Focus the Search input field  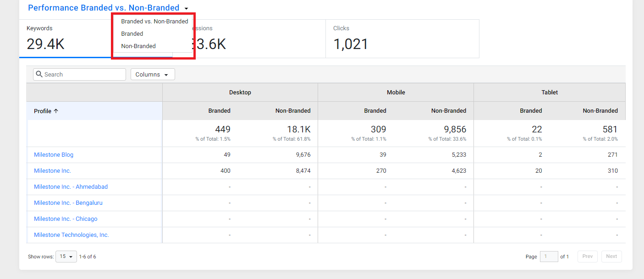79,75
